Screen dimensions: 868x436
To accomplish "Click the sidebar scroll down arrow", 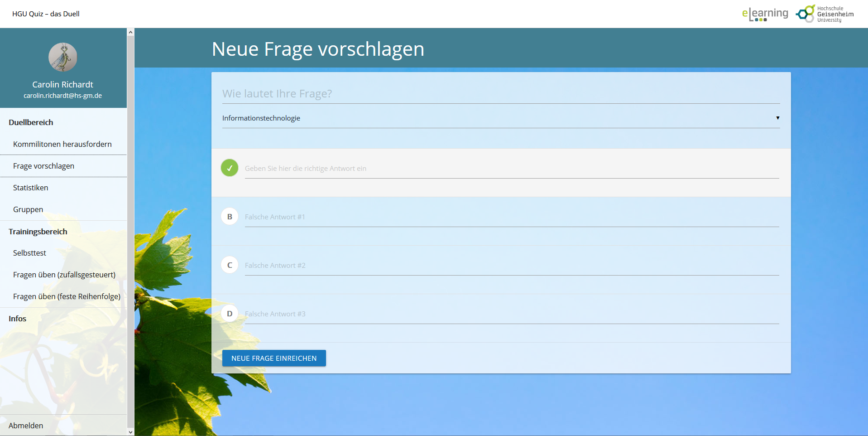I will click(131, 432).
